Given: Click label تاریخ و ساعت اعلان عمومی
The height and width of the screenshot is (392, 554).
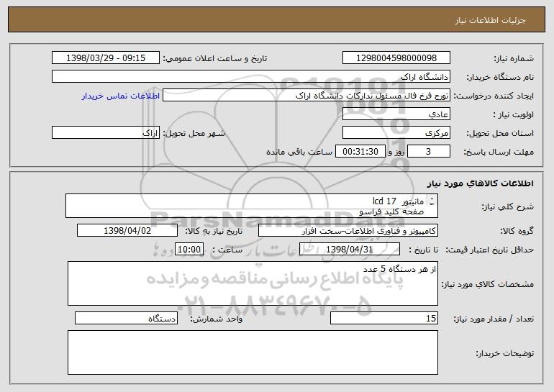Looking at the screenshot, I should pos(215,58).
